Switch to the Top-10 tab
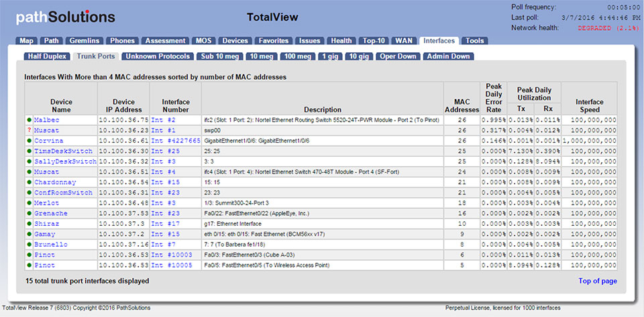 point(374,41)
